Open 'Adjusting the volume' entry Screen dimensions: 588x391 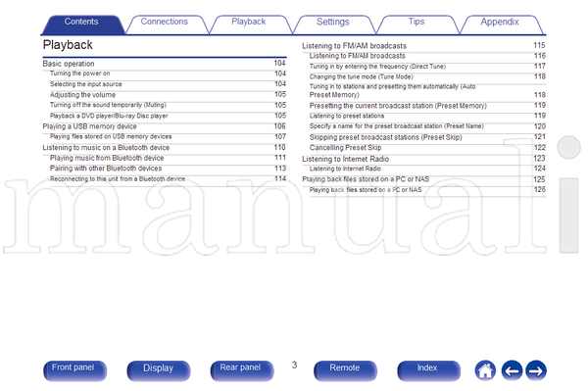coord(168,95)
